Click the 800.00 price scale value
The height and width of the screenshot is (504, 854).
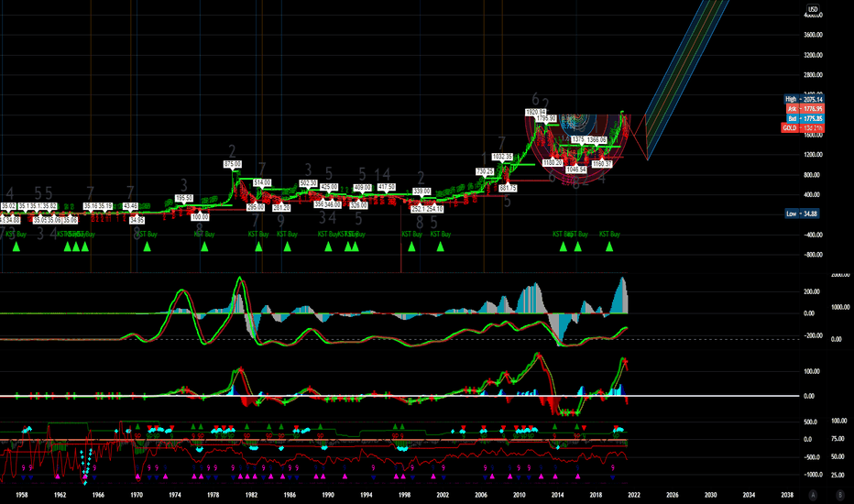(x=814, y=175)
